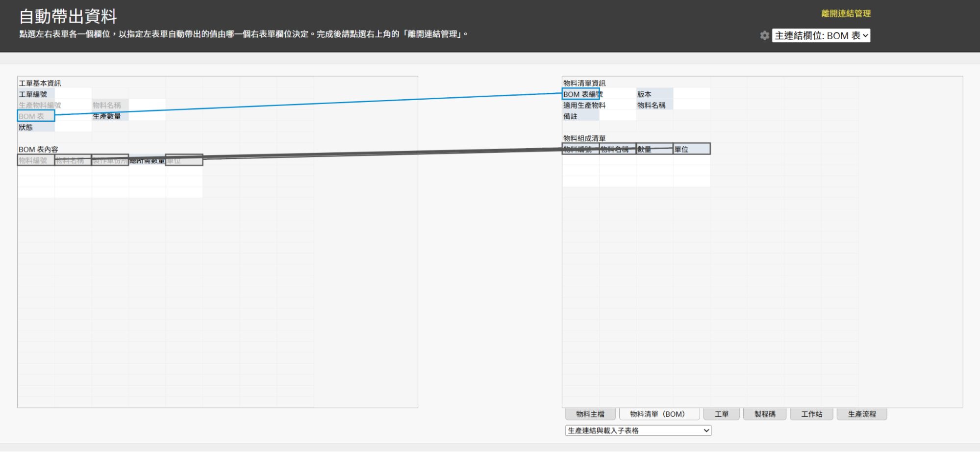Click 離開連結管理 link

point(846,14)
